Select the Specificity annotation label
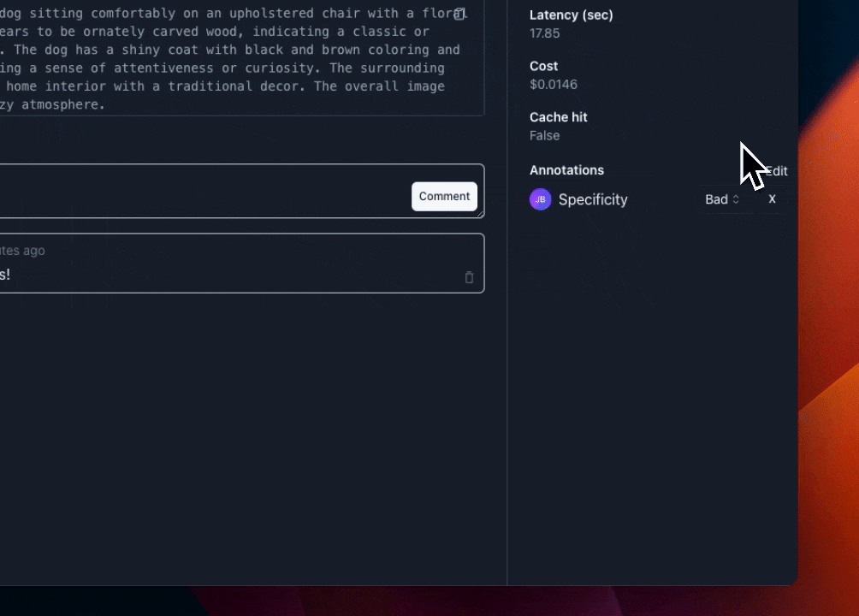The width and height of the screenshot is (859, 616). [593, 199]
